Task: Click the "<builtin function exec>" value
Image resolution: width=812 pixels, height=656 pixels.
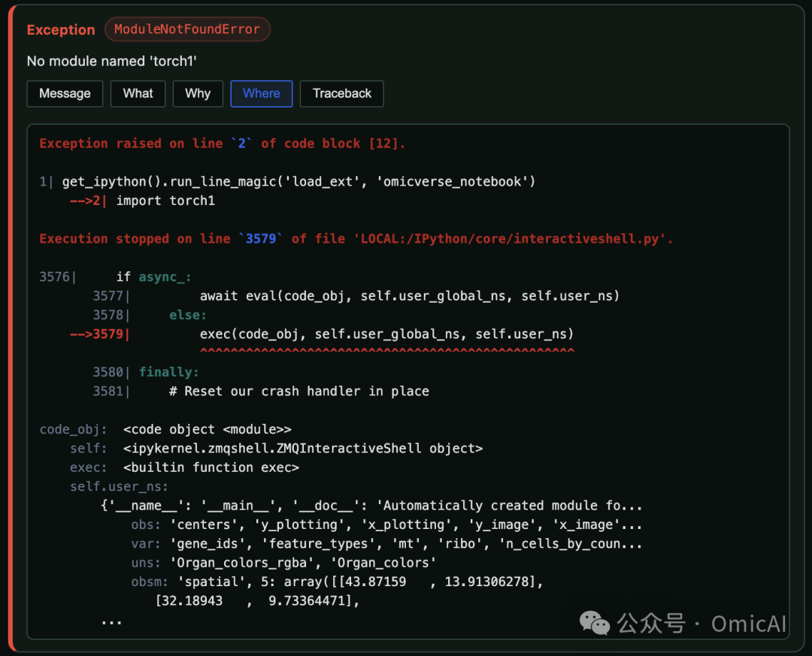Action: (211, 467)
